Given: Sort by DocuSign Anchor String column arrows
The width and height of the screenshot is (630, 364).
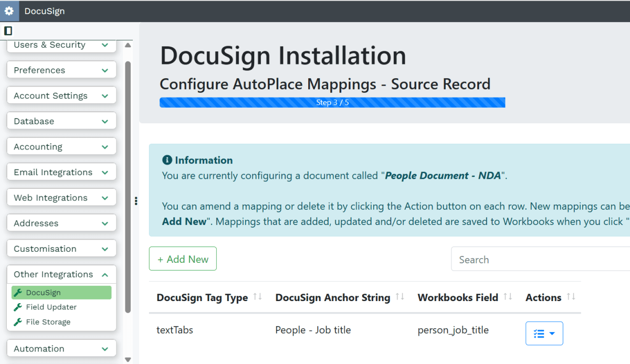Looking at the screenshot, I should [x=400, y=297].
